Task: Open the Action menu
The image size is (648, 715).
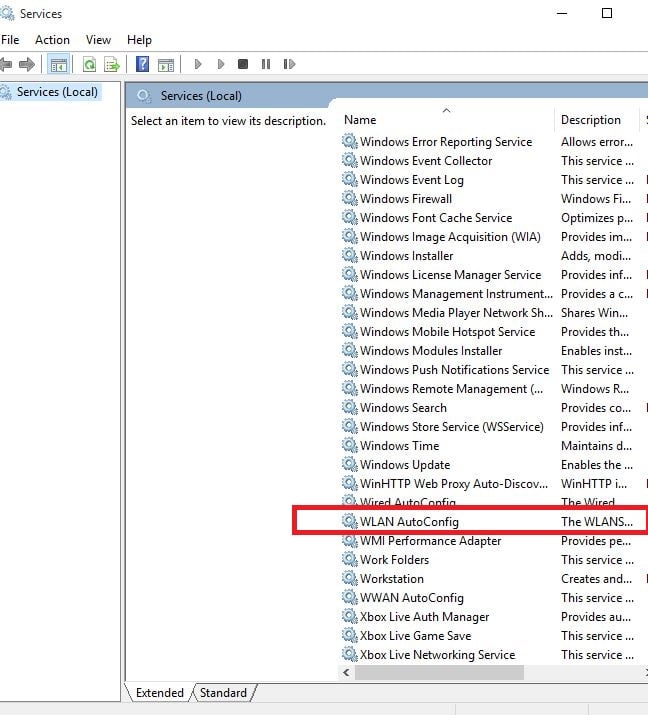Action: tap(52, 40)
